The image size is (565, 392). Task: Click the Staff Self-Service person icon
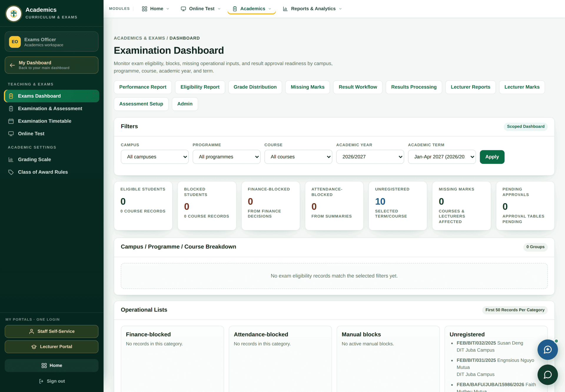pyautogui.click(x=31, y=331)
